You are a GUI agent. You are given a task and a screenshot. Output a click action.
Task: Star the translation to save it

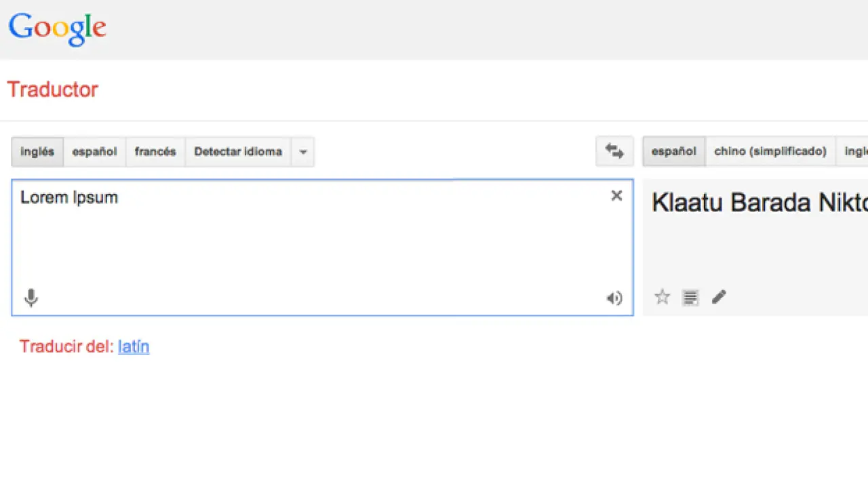[663, 297]
